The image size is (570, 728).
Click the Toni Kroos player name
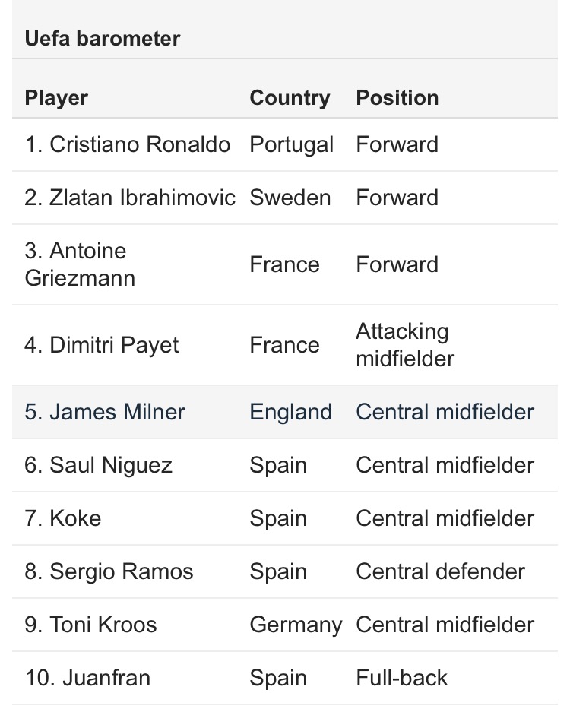coord(90,625)
